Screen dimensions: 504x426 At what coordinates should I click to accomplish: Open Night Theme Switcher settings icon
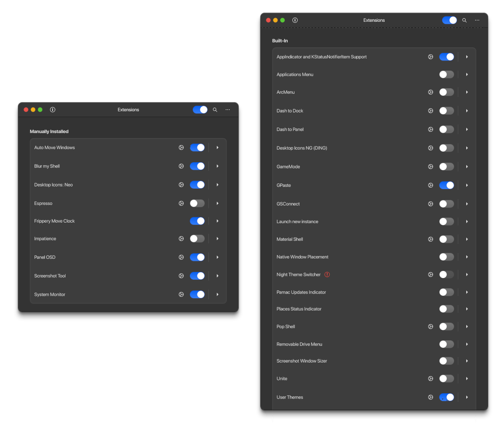[x=430, y=274]
